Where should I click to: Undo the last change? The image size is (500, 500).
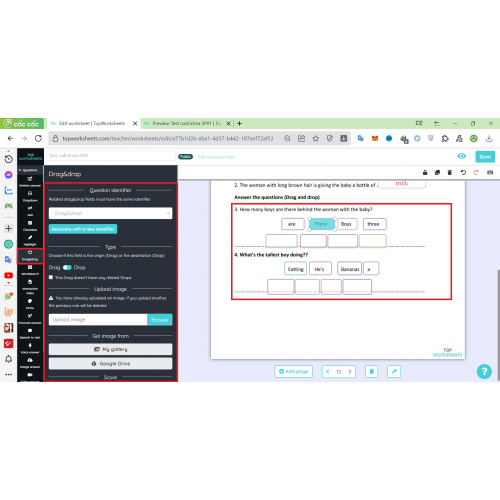pos(463,172)
